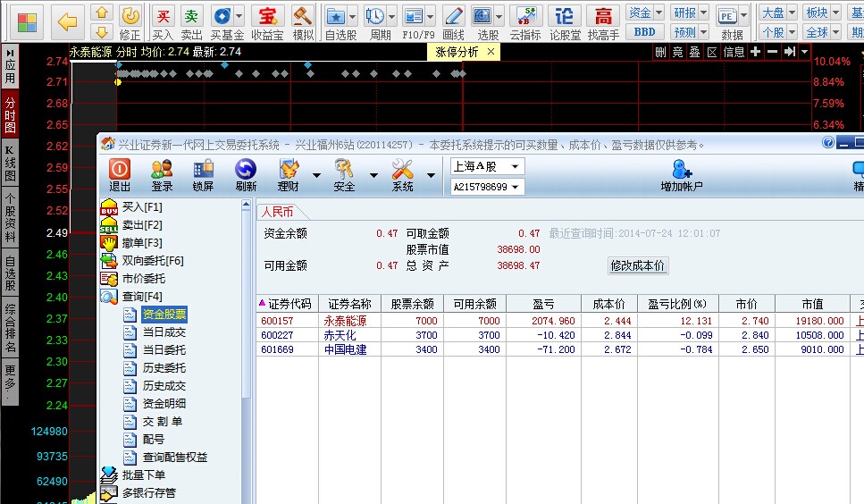This screenshot has width=864, height=504.
Task: Click the up arrow toolbar icon
Action: 102,13
